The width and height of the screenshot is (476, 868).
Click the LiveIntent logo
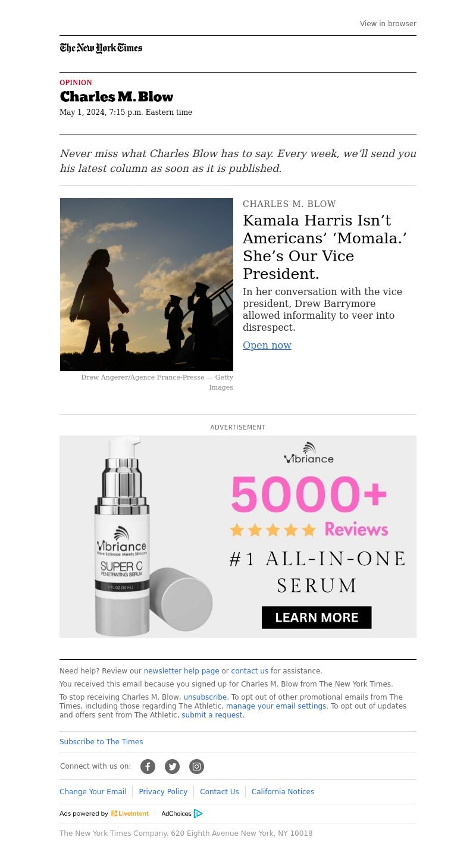(130, 813)
